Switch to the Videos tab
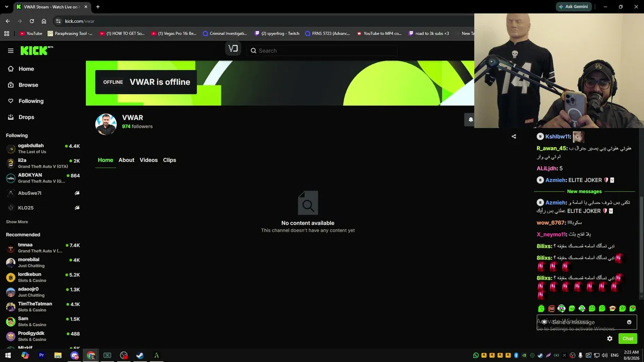644x362 pixels. tap(148, 160)
